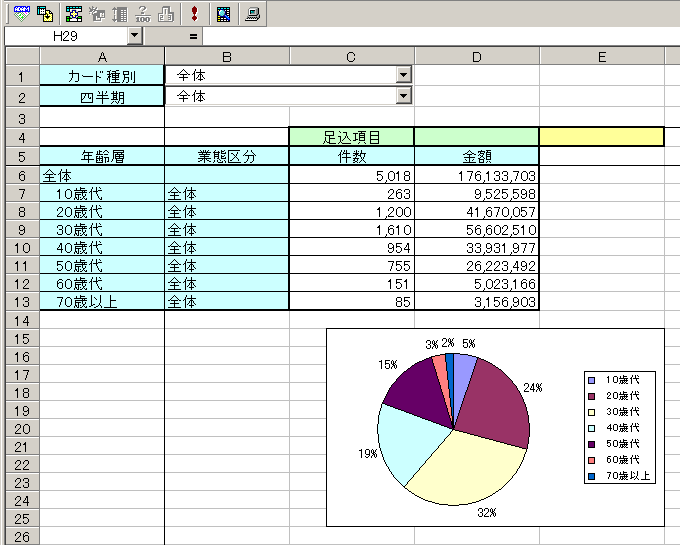The height and width of the screenshot is (545, 680).
Task: Click the 50歳代 legend color swatch
Action: tap(592, 444)
